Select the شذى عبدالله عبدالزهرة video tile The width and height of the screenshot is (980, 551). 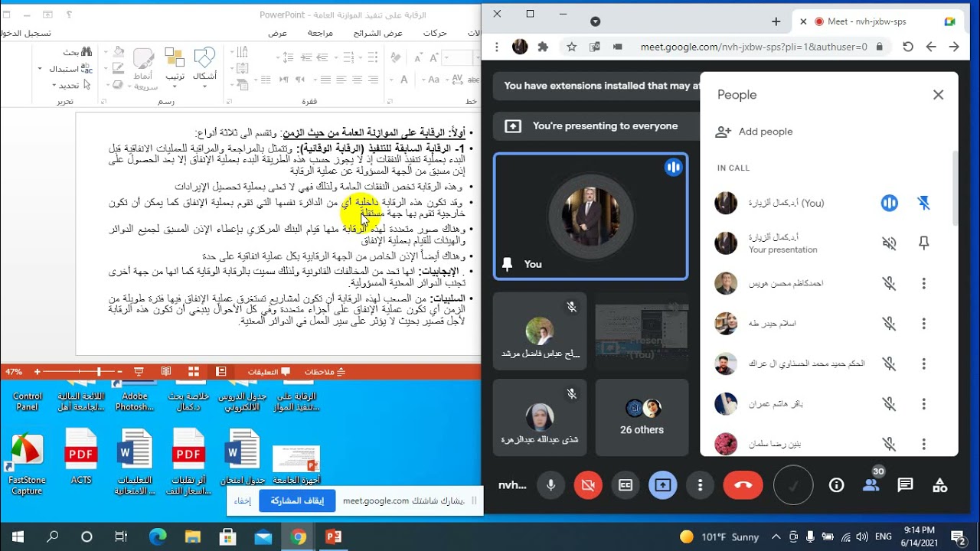tap(540, 417)
